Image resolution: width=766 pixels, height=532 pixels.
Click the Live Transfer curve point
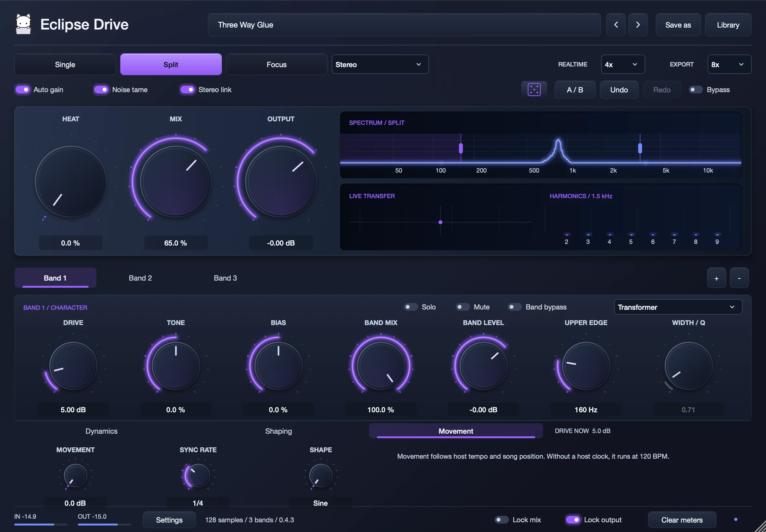pos(440,222)
